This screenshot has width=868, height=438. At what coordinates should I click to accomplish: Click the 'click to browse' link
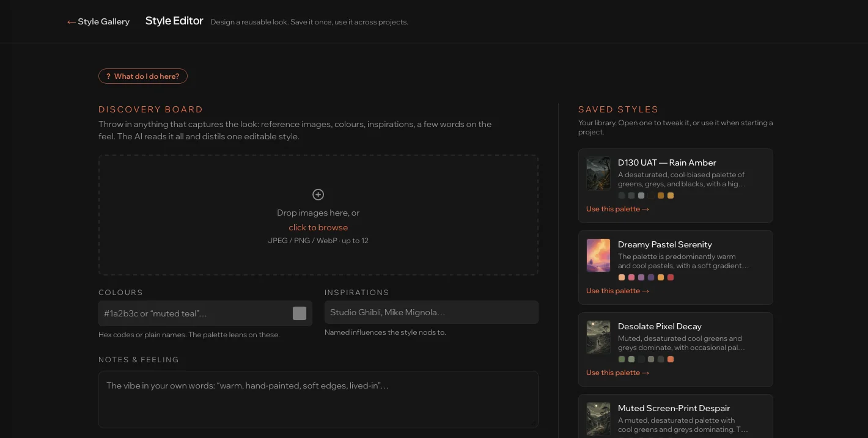point(318,227)
